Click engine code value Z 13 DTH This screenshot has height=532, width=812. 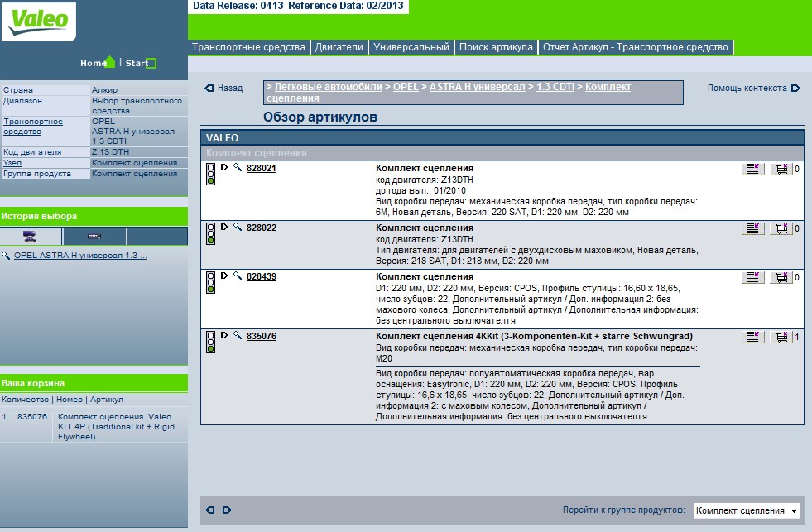point(110,152)
